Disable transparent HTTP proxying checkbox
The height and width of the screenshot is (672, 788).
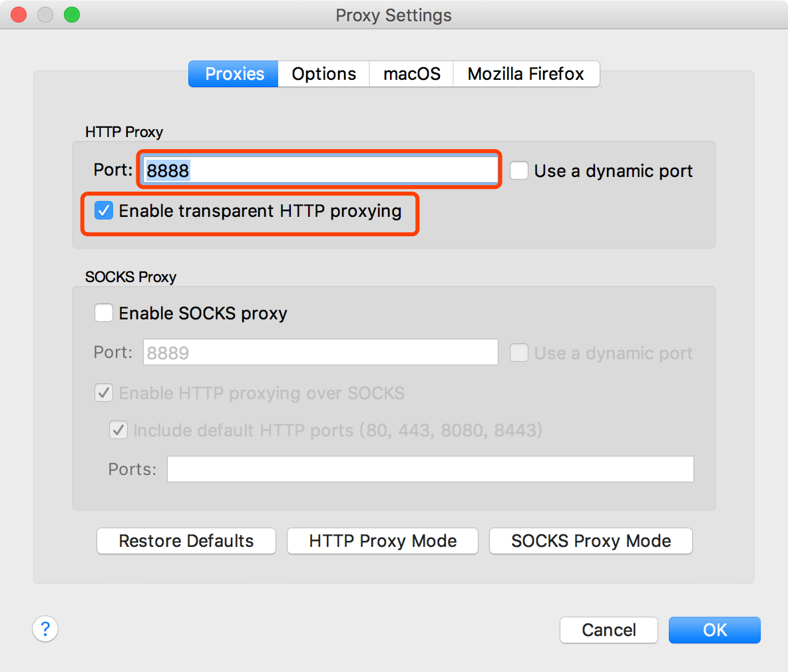click(x=104, y=211)
